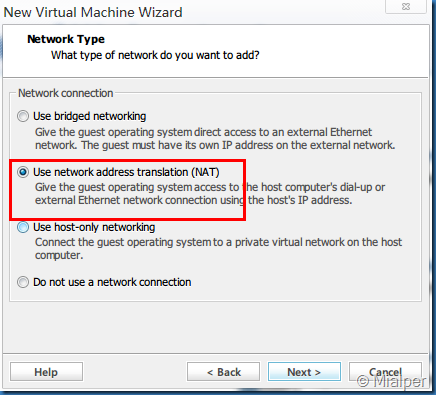
Task: Click the NAT description mentioning 'dial-up or external Ethernet'
Action: [210, 194]
